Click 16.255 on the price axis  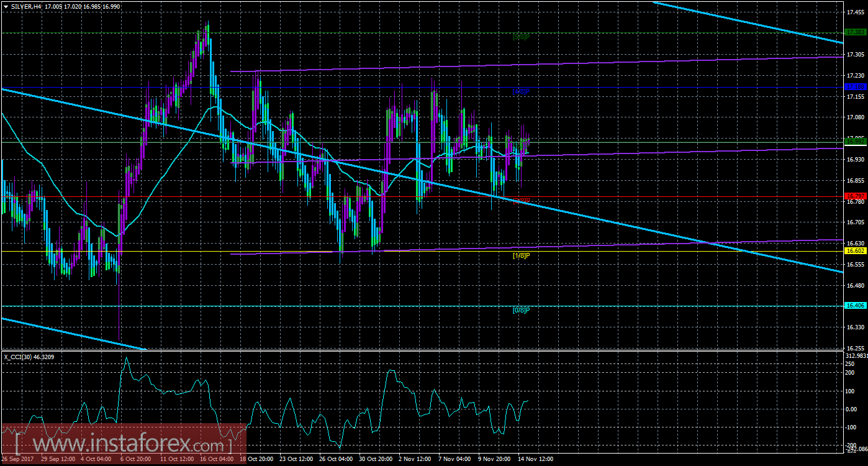(x=855, y=349)
